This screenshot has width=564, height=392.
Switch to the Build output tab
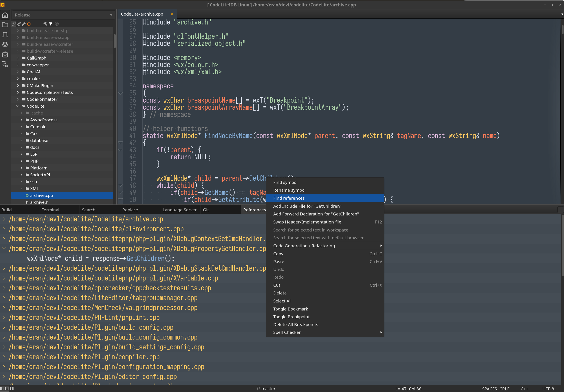(19, 210)
